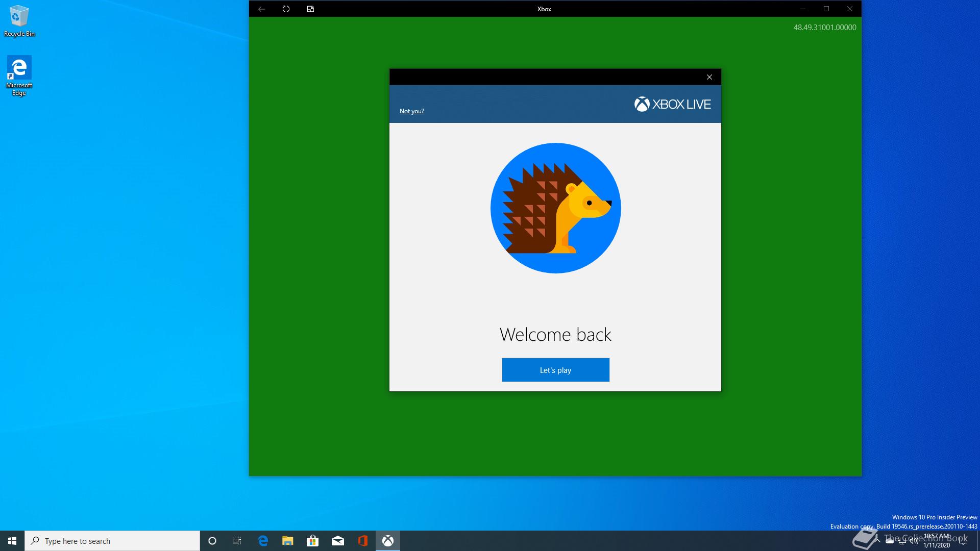Close the Xbox Live sign-in dialog
The width and height of the screenshot is (980, 551).
[x=709, y=77]
